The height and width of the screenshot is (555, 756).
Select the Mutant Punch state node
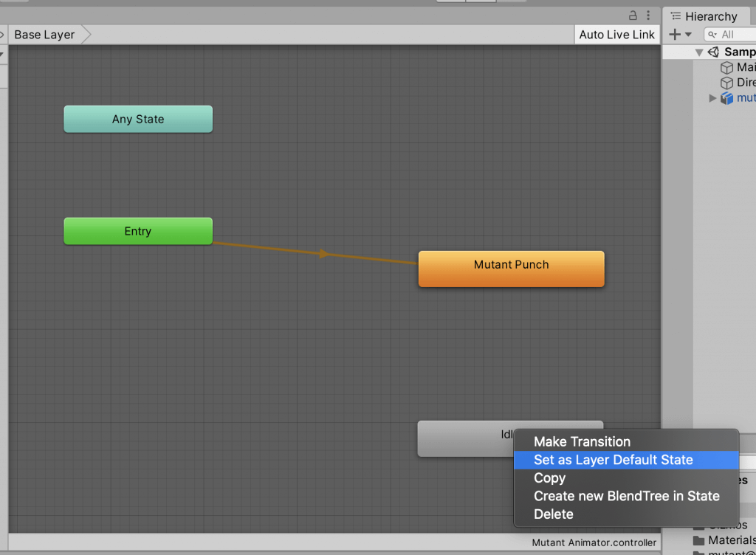point(511,268)
